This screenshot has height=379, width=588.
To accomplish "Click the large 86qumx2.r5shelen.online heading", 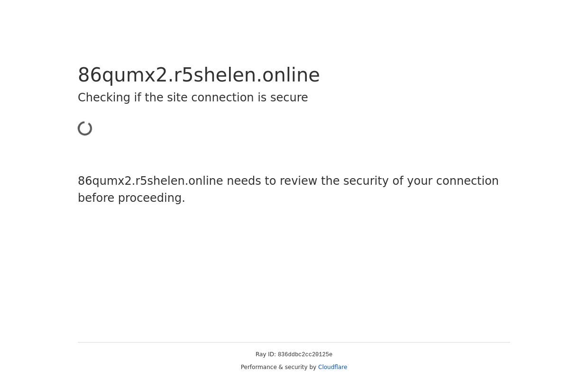I will pyautogui.click(x=199, y=75).
